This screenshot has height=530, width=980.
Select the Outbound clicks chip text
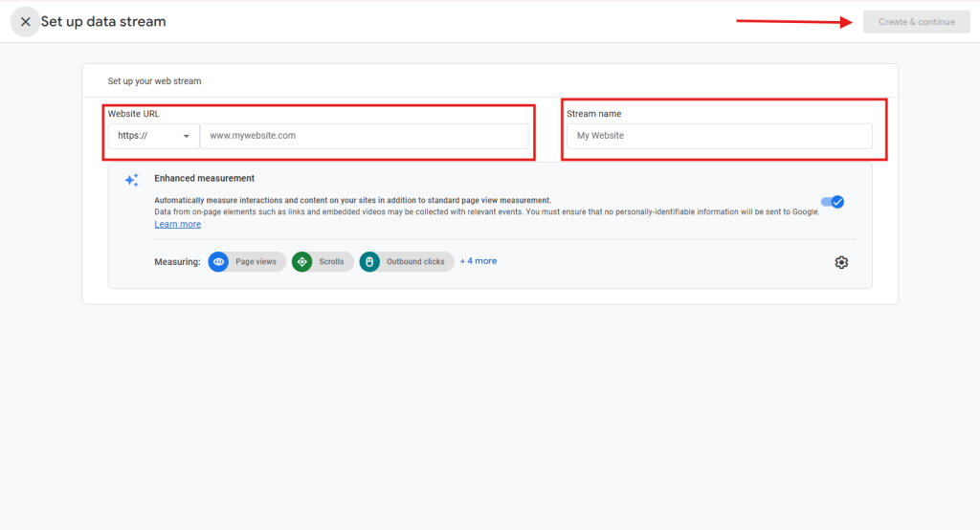[x=415, y=262]
